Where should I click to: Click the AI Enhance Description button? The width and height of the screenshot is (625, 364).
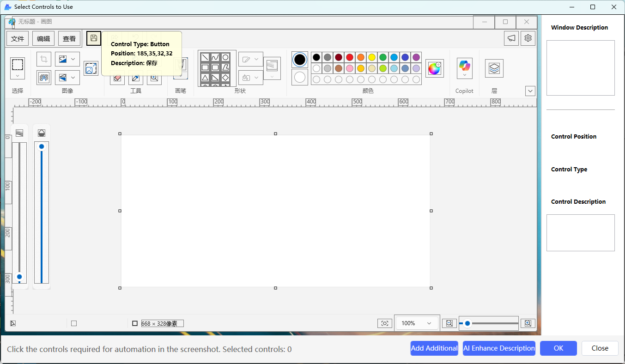(x=499, y=348)
